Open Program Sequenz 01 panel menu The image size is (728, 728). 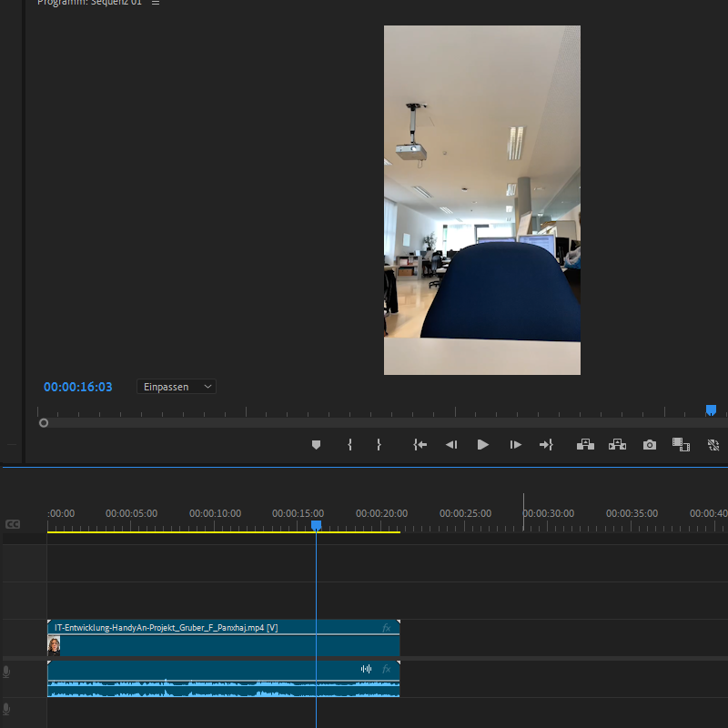(156, 3)
